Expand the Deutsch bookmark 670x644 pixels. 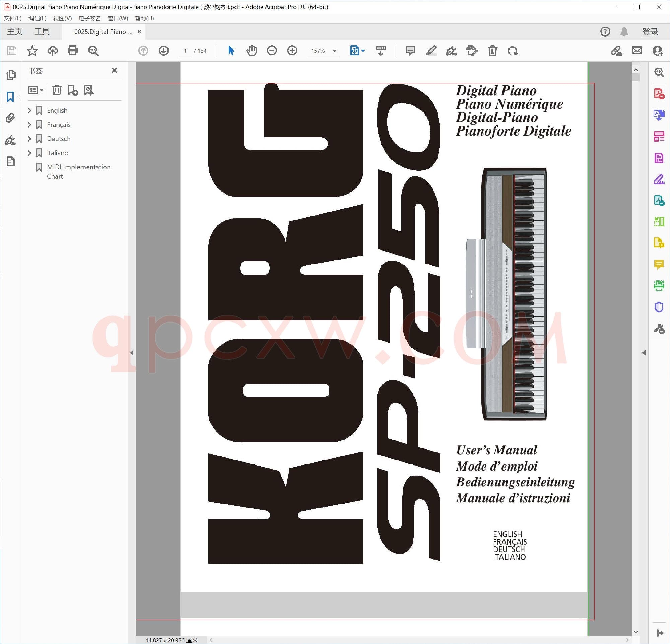tap(29, 139)
